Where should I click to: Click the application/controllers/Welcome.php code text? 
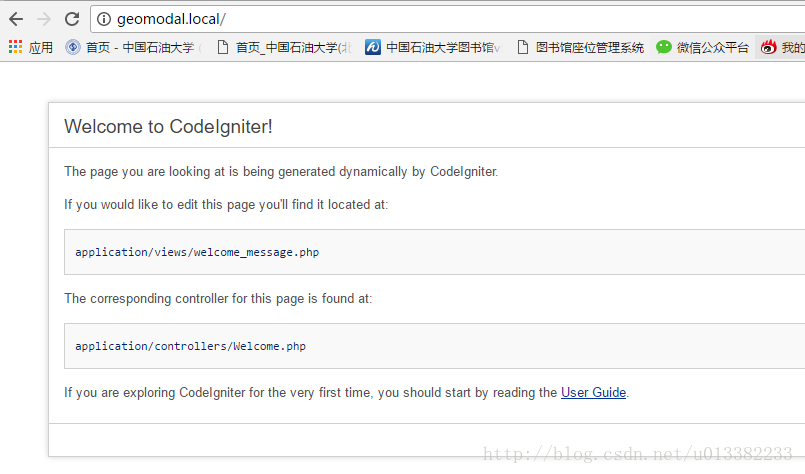(x=190, y=346)
